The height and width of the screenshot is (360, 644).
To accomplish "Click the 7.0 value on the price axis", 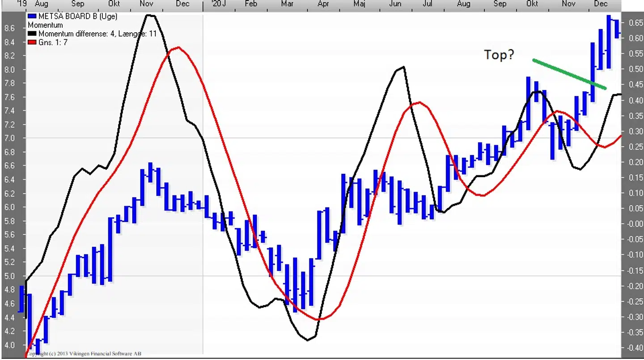I will pyautogui.click(x=9, y=138).
